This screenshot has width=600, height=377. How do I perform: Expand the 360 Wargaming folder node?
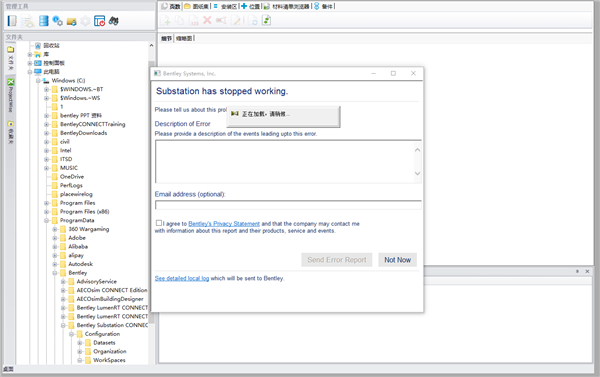[55, 229]
